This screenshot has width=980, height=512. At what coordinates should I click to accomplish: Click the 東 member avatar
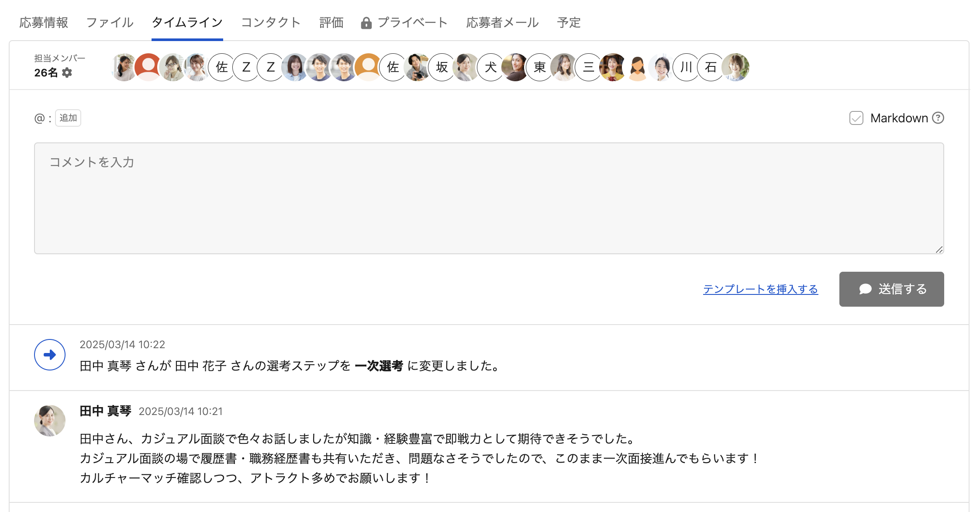click(540, 67)
